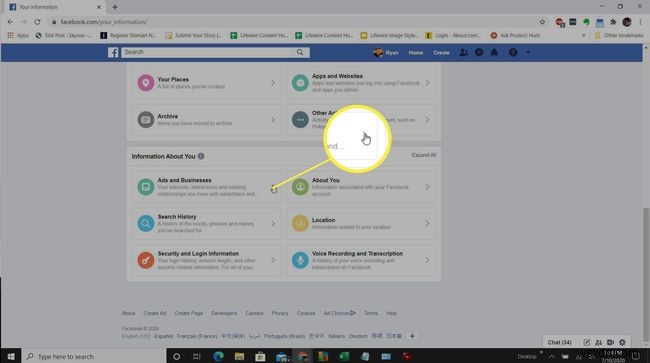This screenshot has height=363, width=650.
Task: Open Create Page footer link
Action: tap(189, 313)
